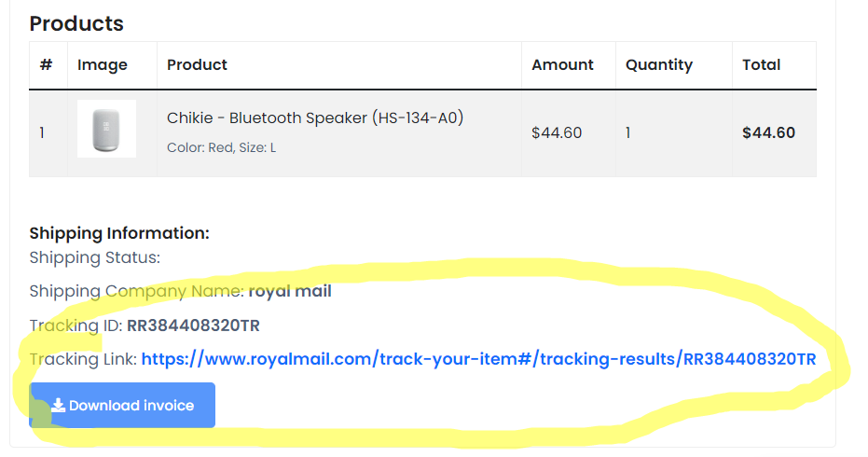This screenshot has height=457, width=868.
Task: Click the $44.60 amount cell
Action: (557, 133)
